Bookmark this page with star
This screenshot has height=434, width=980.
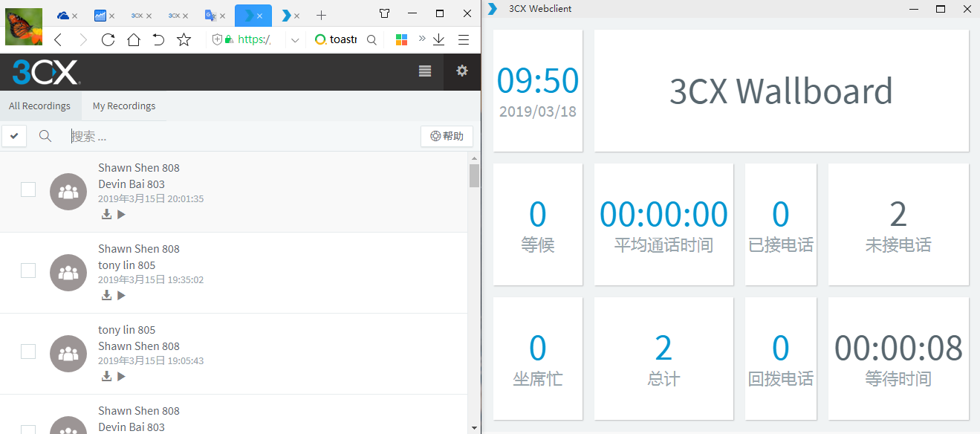[x=184, y=39]
